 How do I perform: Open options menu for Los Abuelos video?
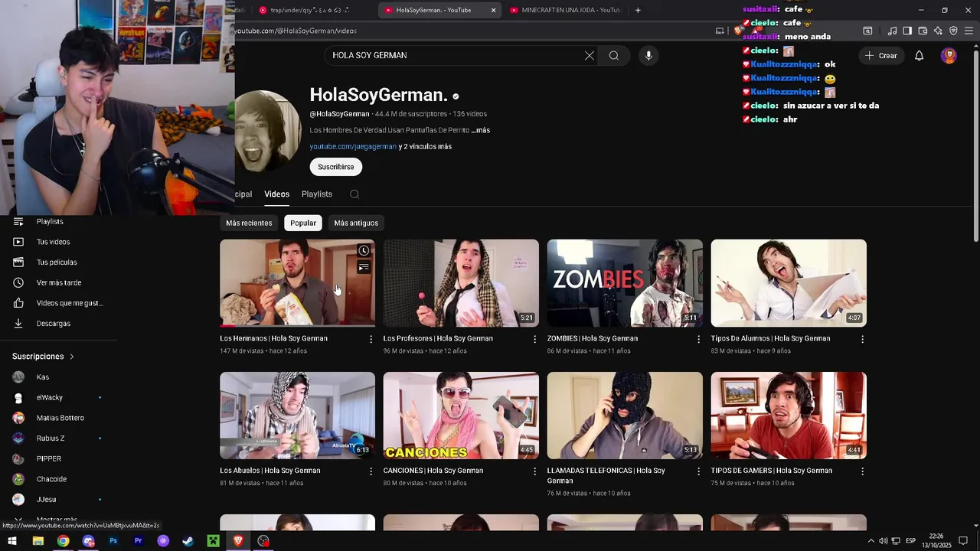(x=371, y=471)
